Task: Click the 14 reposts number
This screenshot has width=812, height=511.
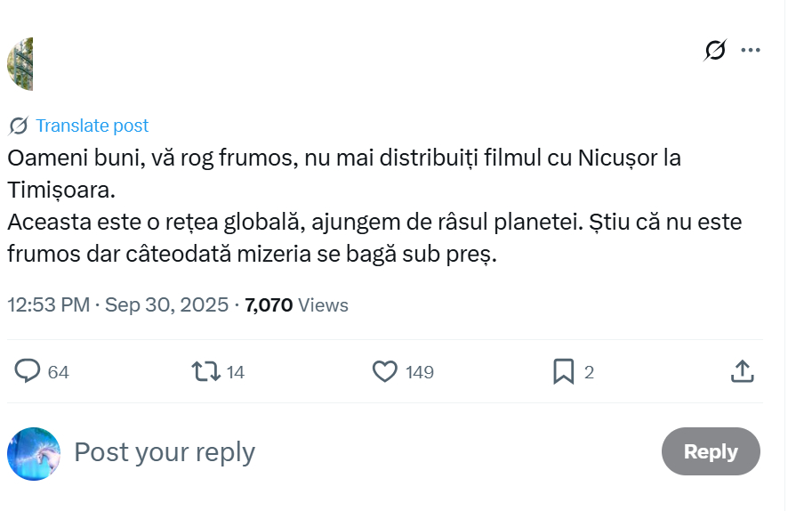Action: click(x=236, y=372)
